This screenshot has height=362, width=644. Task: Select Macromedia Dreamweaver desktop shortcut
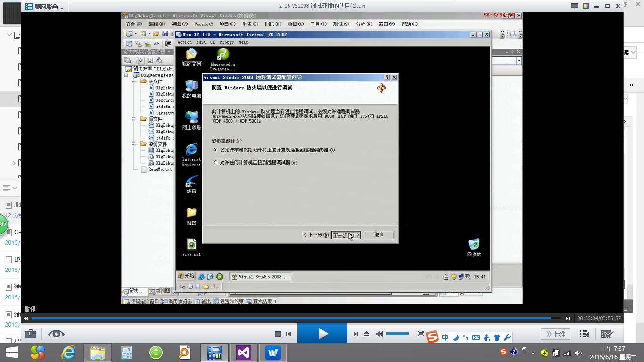click(x=223, y=59)
